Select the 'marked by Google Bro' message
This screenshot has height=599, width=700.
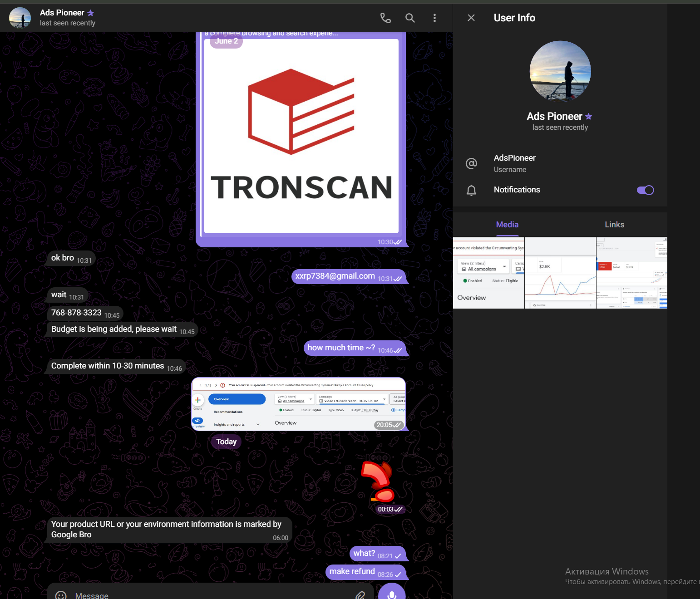click(169, 530)
